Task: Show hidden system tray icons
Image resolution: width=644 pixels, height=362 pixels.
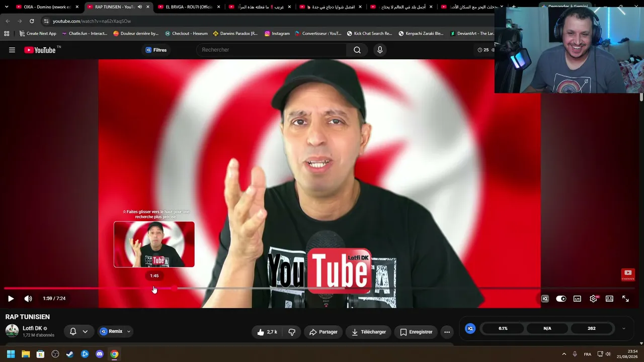Action: point(564,354)
